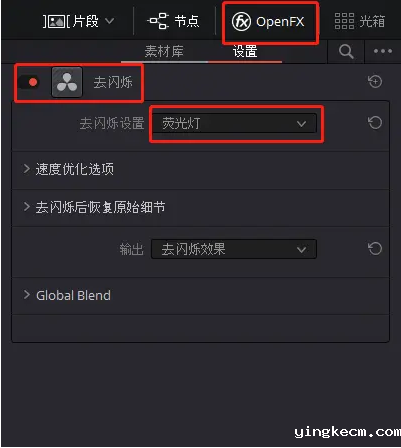Open the 光箱 lightbox grid icon
401x448 pixels.
344,21
